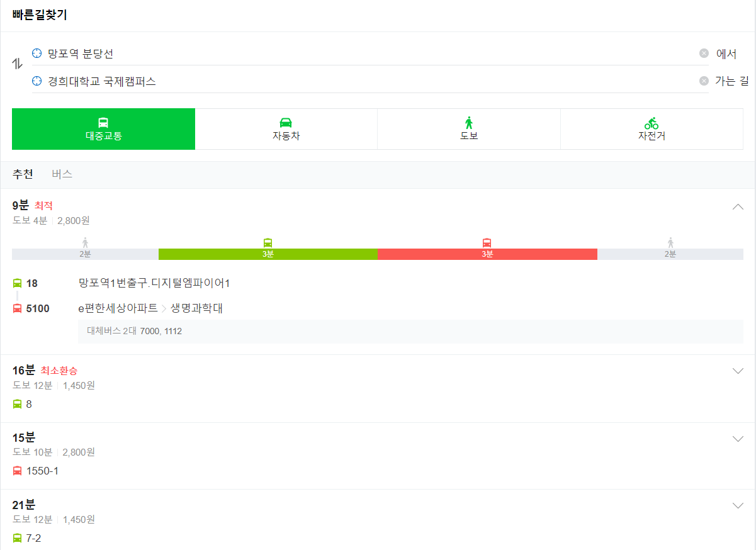Click the red bus icon next to 5100

pos(17,308)
